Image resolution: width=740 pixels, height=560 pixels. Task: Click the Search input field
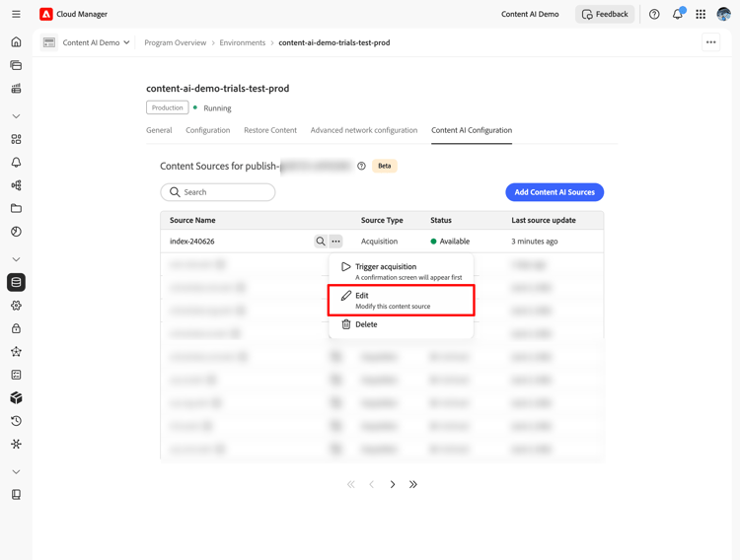click(218, 192)
